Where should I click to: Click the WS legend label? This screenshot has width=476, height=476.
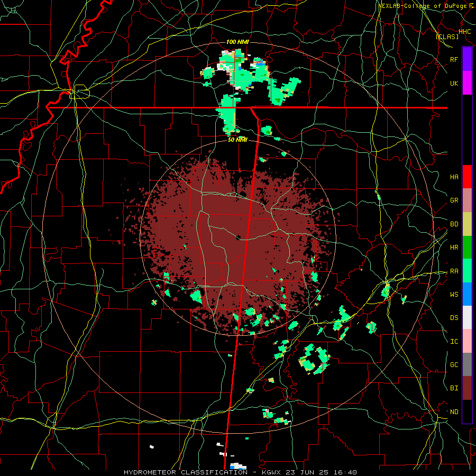coord(454,295)
